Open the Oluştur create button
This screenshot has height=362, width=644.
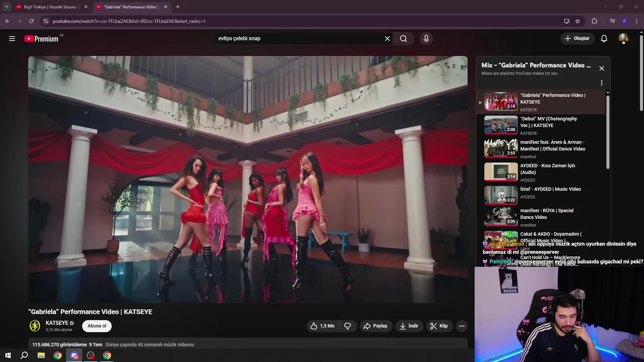pyautogui.click(x=578, y=38)
